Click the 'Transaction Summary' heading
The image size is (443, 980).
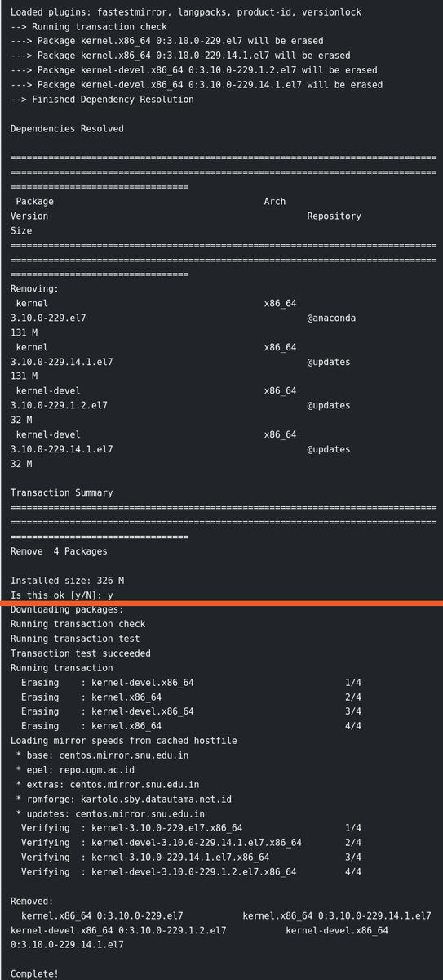(x=61, y=492)
